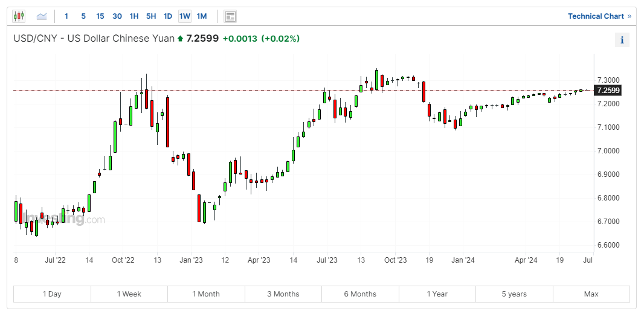644x314 pixels.
Task: Select the candlestick chart type icon
Action: coord(19,16)
